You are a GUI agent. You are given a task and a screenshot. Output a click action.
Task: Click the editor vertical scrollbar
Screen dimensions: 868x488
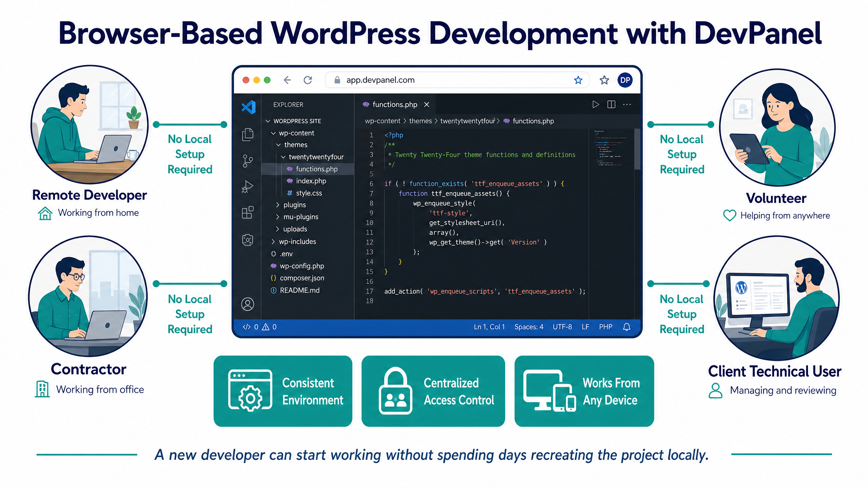pos(637,149)
